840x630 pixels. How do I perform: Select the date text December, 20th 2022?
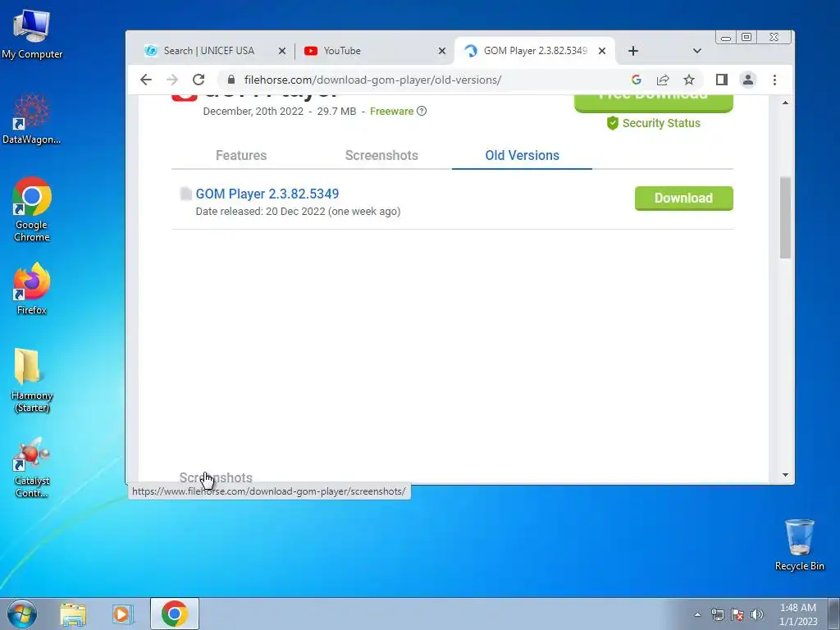coord(253,112)
